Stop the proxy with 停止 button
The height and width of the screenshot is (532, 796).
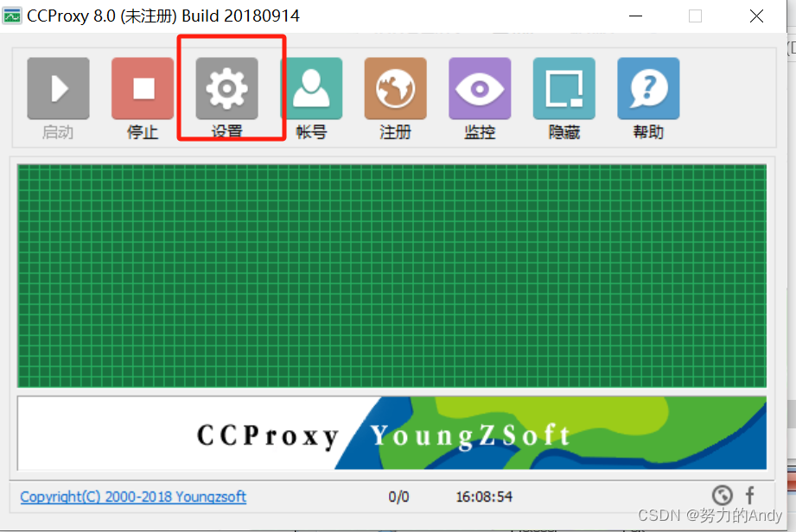pos(143,88)
